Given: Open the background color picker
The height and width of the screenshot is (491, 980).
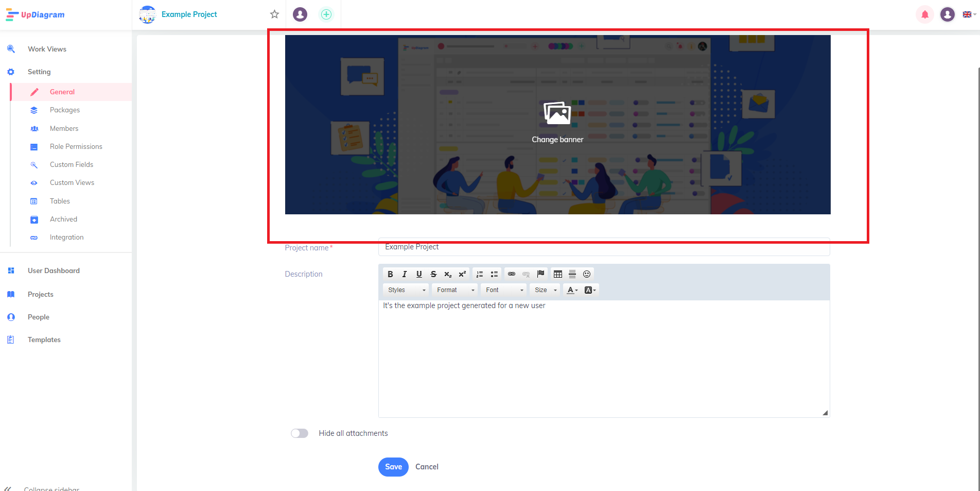Looking at the screenshot, I should (590, 290).
